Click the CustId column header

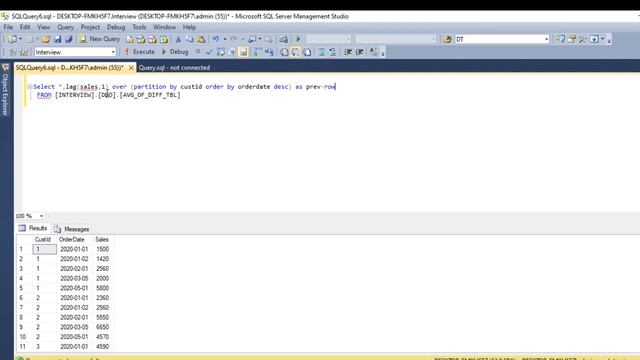(44, 240)
